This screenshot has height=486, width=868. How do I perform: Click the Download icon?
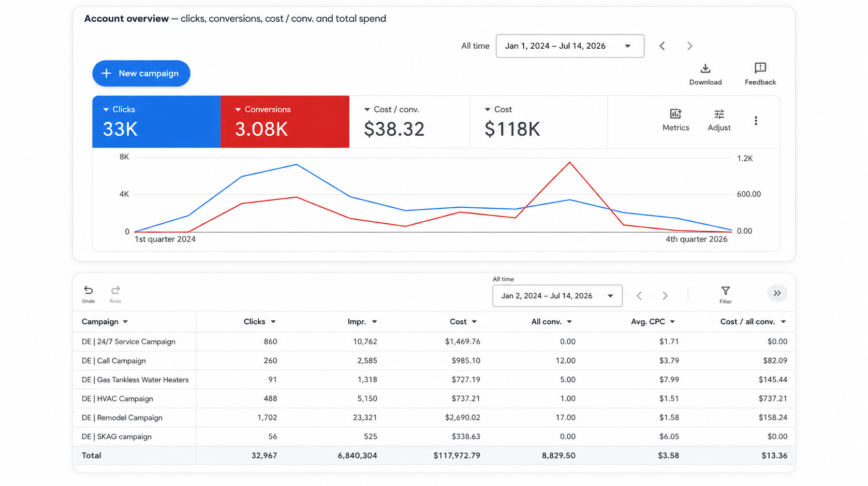click(705, 68)
